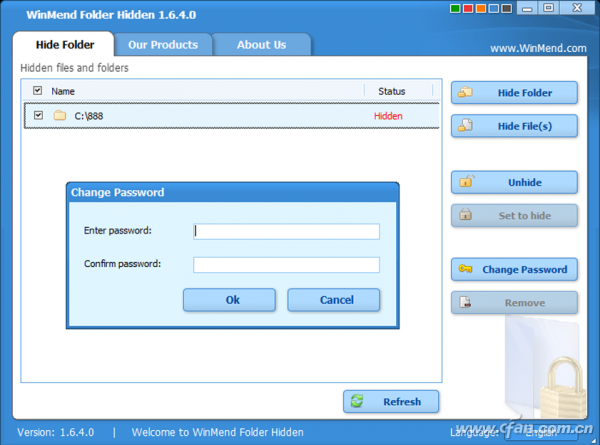The width and height of the screenshot is (600, 445).
Task: Open the Our Products tab
Action: pyautogui.click(x=163, y=45)
